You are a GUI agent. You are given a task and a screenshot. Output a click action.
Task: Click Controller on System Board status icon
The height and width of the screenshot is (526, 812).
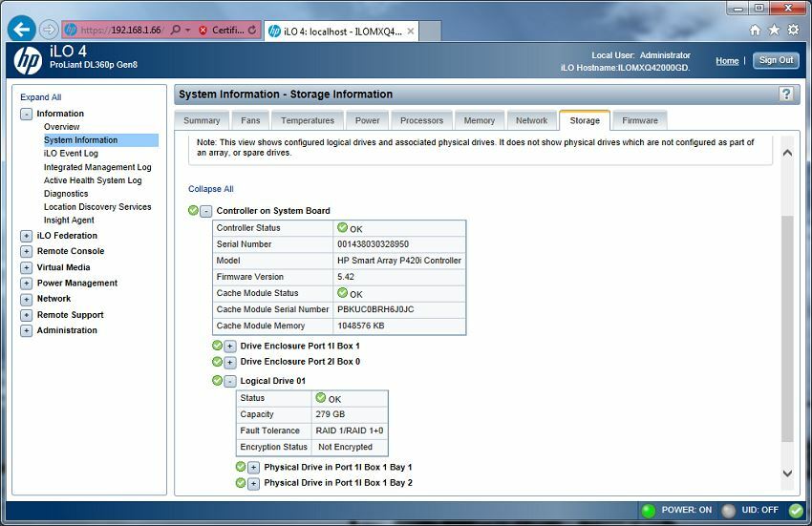[x=193, y=210]
